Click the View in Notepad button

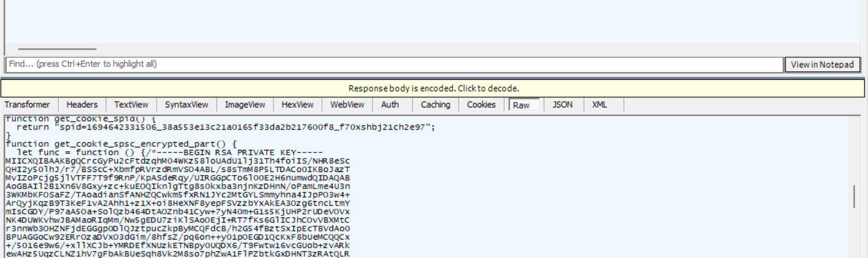point(822,64)
